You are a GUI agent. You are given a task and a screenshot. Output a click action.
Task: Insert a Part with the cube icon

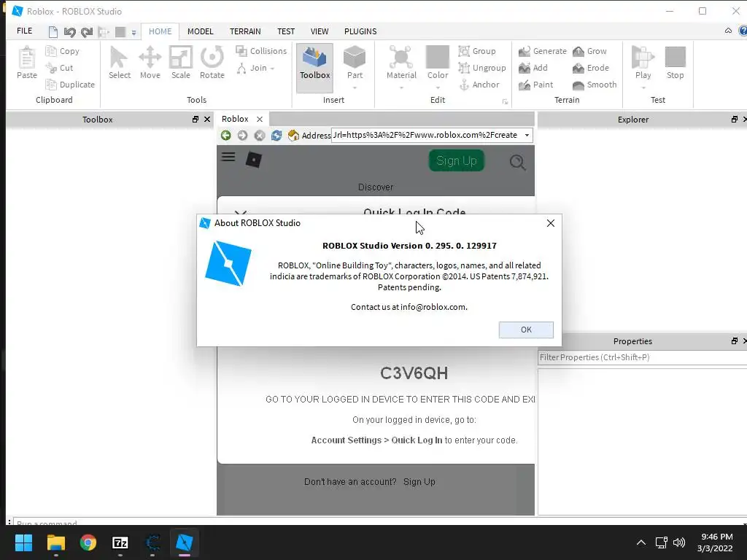point(355,58)
